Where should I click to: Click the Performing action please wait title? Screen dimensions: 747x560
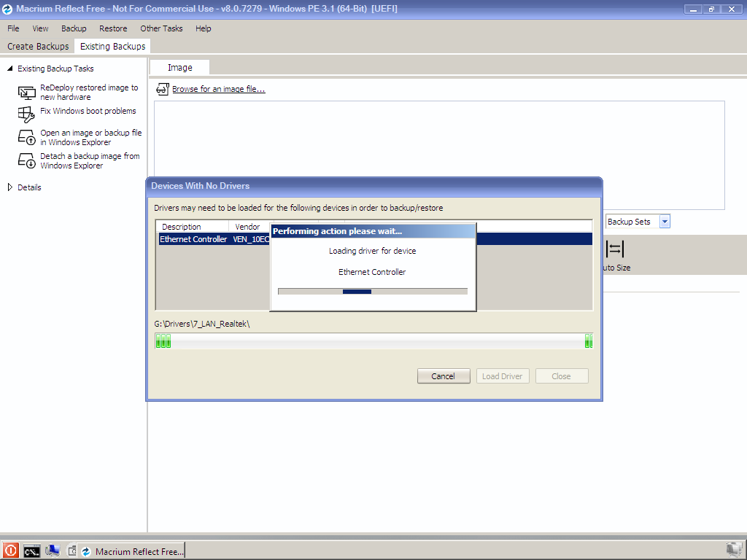337,231
